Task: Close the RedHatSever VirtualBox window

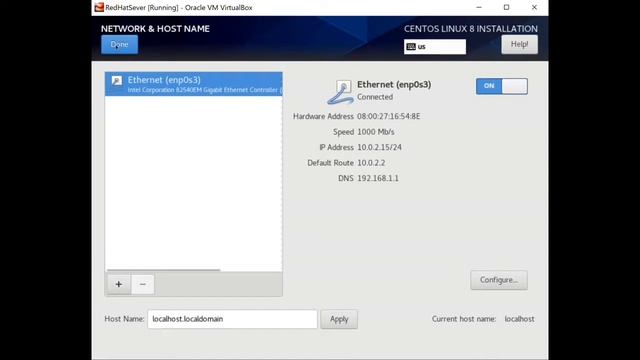Action: point(534,7)
